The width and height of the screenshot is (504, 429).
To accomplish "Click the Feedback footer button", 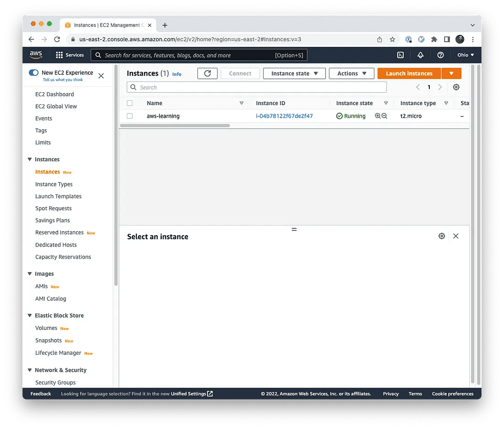I will click(40, 394).
